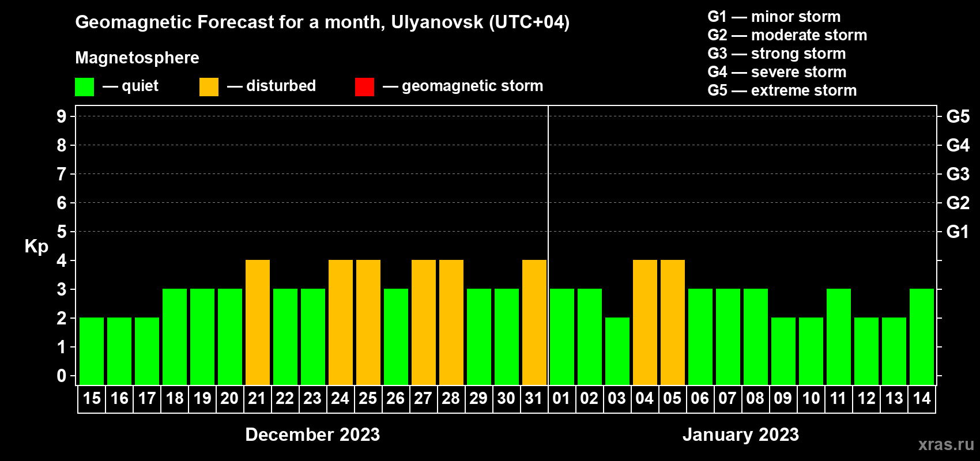Click the December 2023 month label
Image resolution: width=980 pixels, height=461 pixels.
(x=312, y=434)
